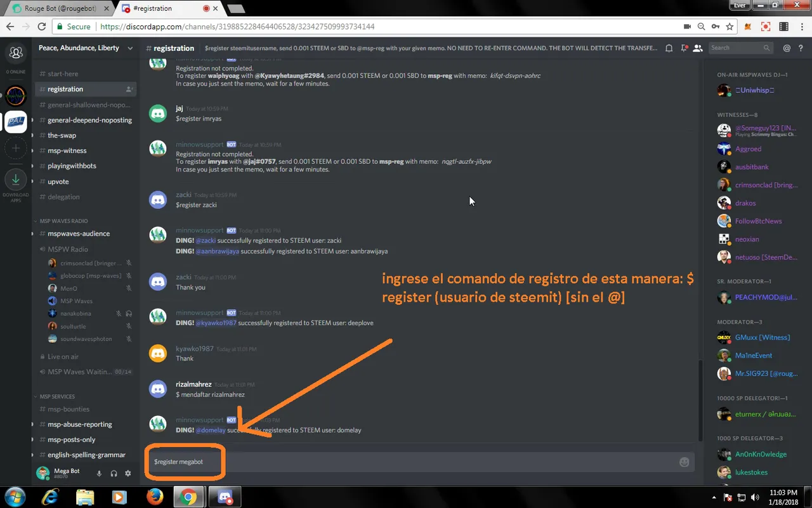Mute microphone in the user panel

(99, 473)
